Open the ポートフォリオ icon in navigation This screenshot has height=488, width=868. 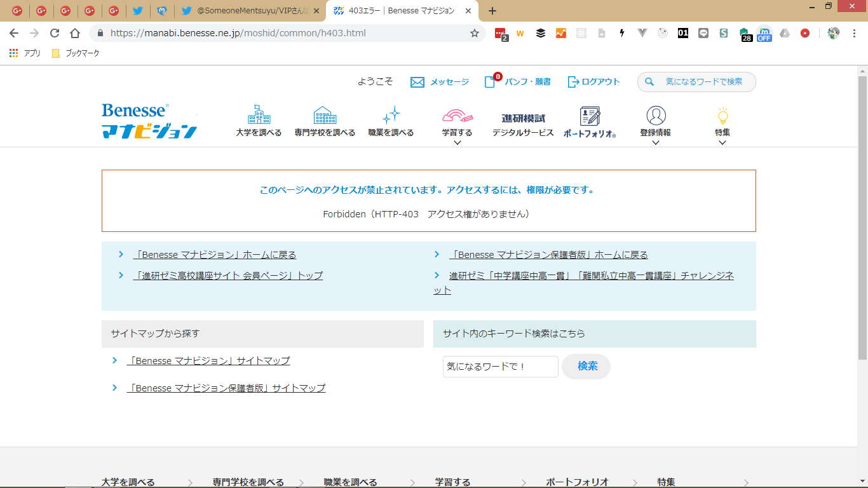[x=590, y=116]
